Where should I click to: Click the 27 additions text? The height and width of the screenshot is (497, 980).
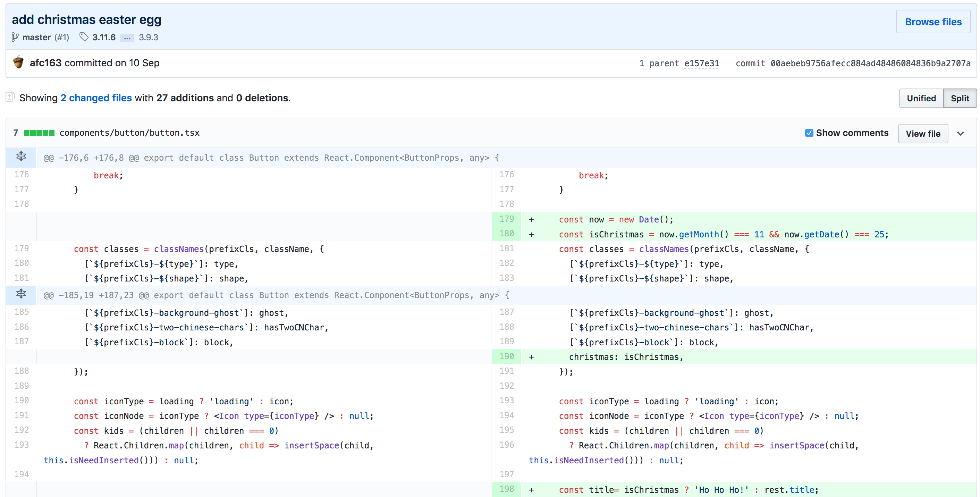[x=185, y=98]
